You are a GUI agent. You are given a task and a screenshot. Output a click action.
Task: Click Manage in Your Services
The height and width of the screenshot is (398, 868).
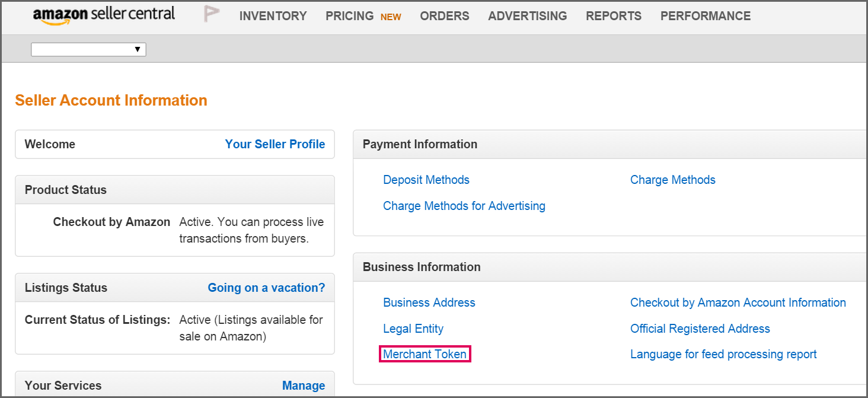coord(304,386)
